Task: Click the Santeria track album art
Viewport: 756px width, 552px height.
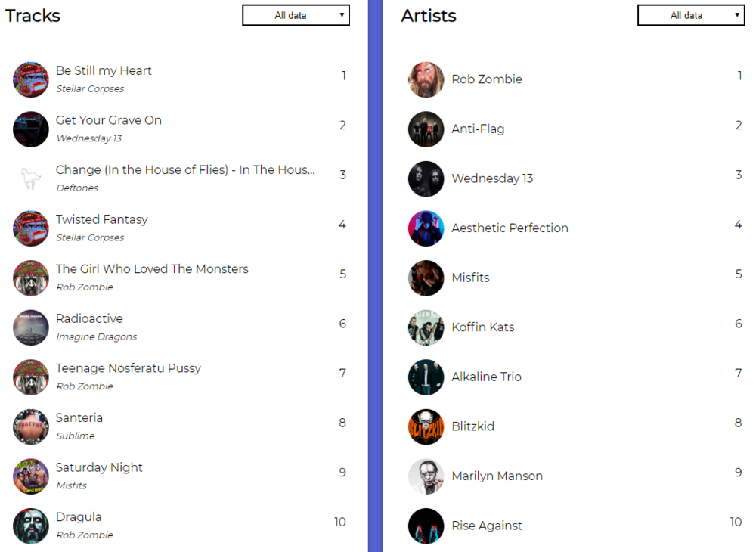Action: point(31,426)
